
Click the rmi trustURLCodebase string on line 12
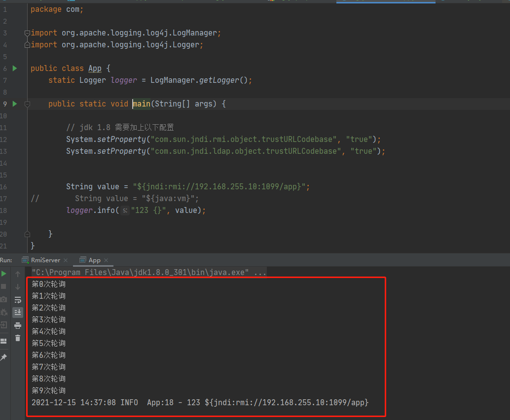click(244, 140)
